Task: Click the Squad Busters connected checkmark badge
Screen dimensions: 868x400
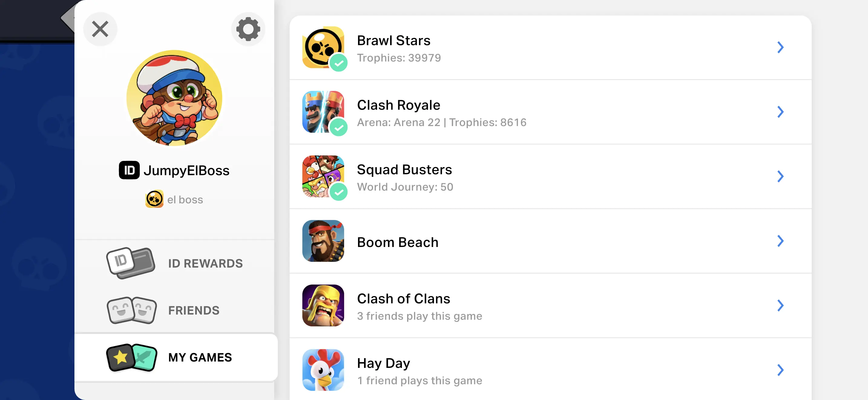Action: (x=338, y=192)
